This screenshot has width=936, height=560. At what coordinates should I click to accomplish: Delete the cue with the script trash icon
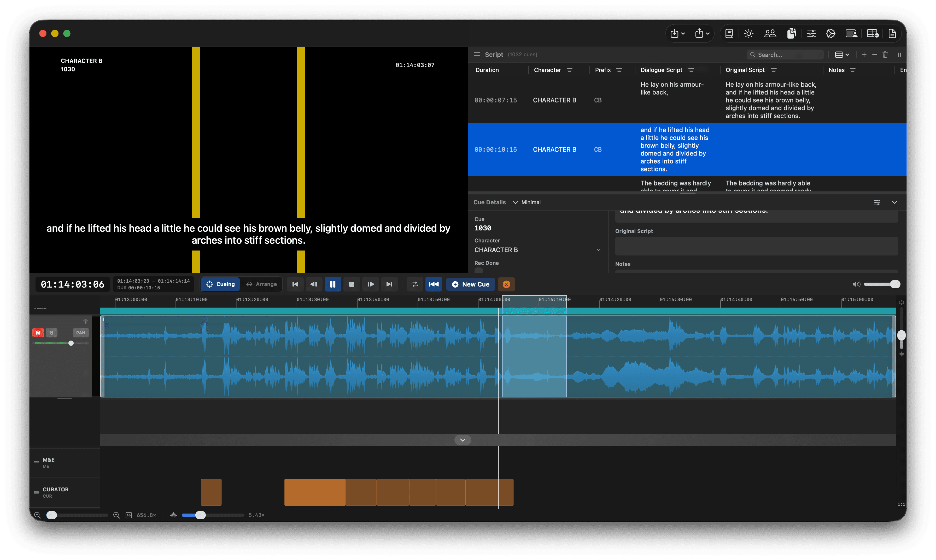click(x=885, y=55)
